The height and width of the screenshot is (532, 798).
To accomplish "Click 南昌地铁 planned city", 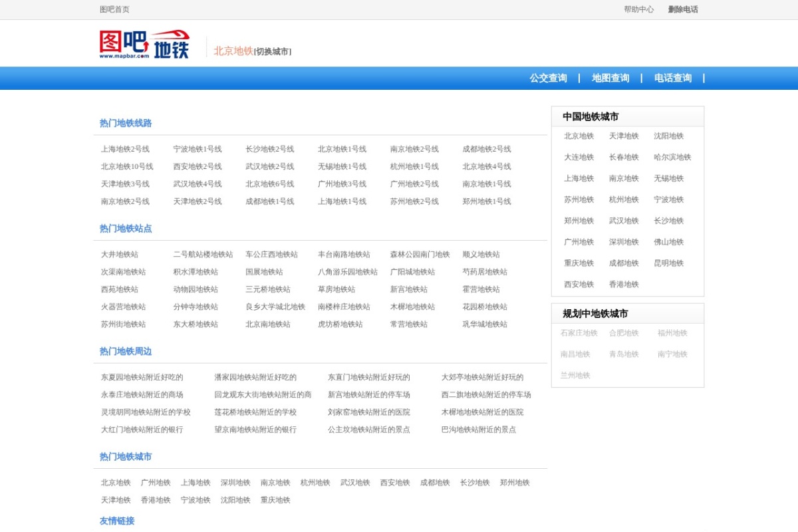I will 575,354.
